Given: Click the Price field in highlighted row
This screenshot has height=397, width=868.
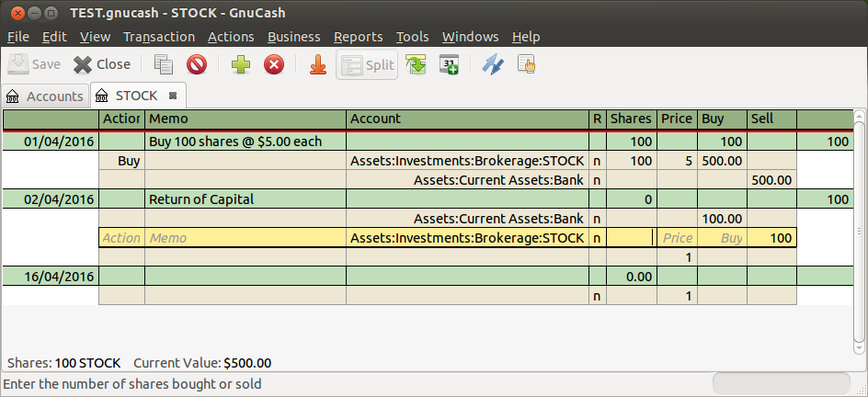Looking at the screenshot, I should click(x=677, y=238).
